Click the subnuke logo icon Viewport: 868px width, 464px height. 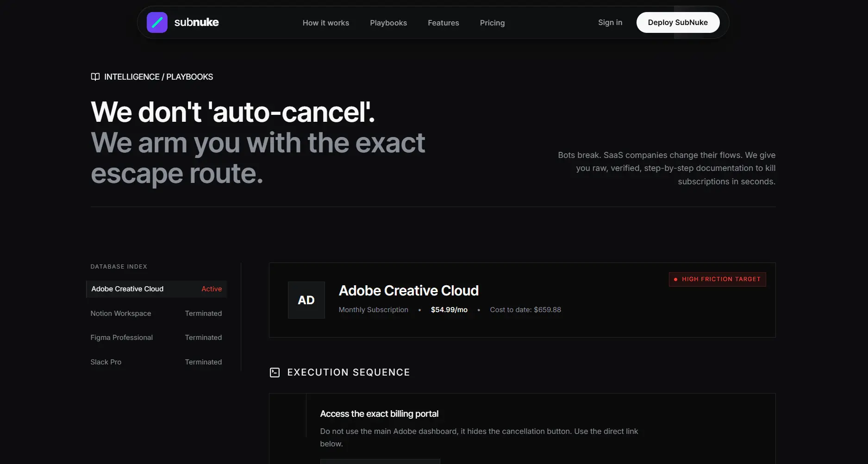point(157,22)
